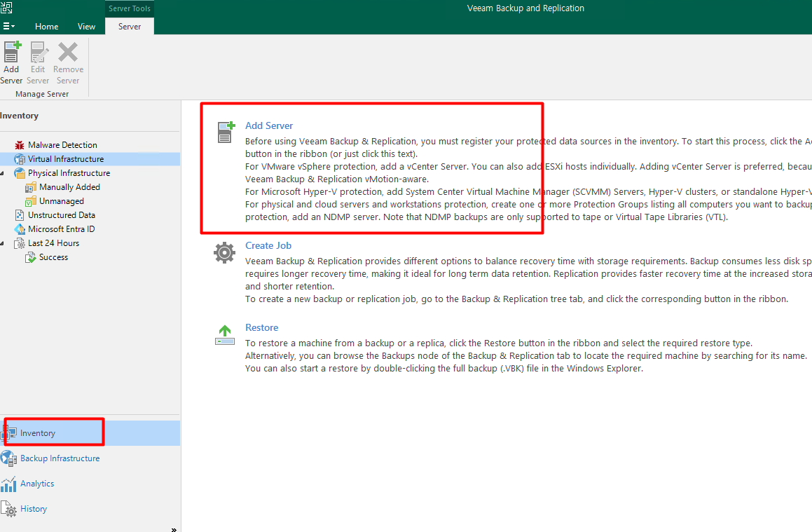This screenshot has width=812, height=532.
Task: Click the Microsoft Entra ID icon
Action: [x=20, y=229]
